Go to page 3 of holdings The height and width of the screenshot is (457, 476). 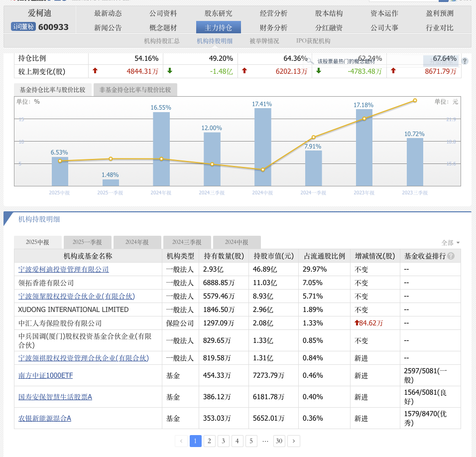pyautogui.click(x=223, y=441)
